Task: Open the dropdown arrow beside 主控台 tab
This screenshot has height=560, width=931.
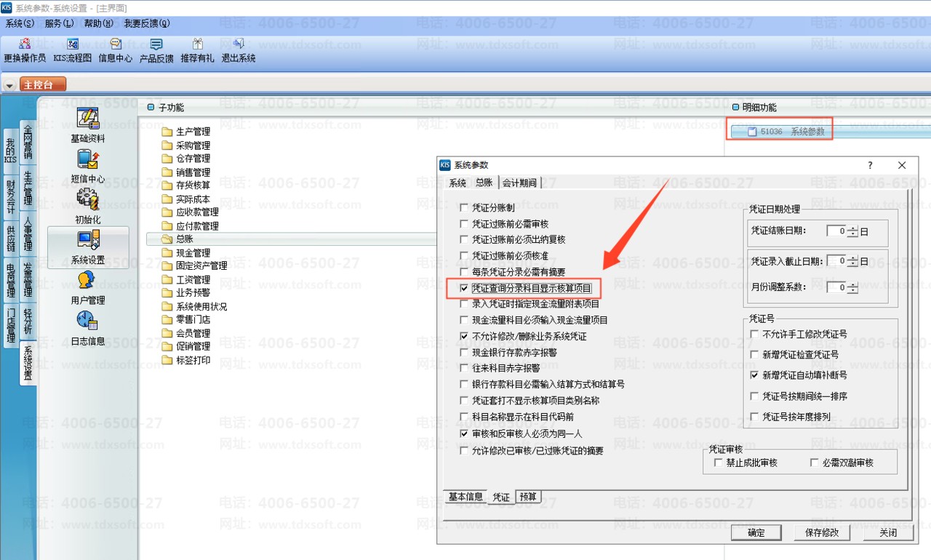Action: pos(9,85)
